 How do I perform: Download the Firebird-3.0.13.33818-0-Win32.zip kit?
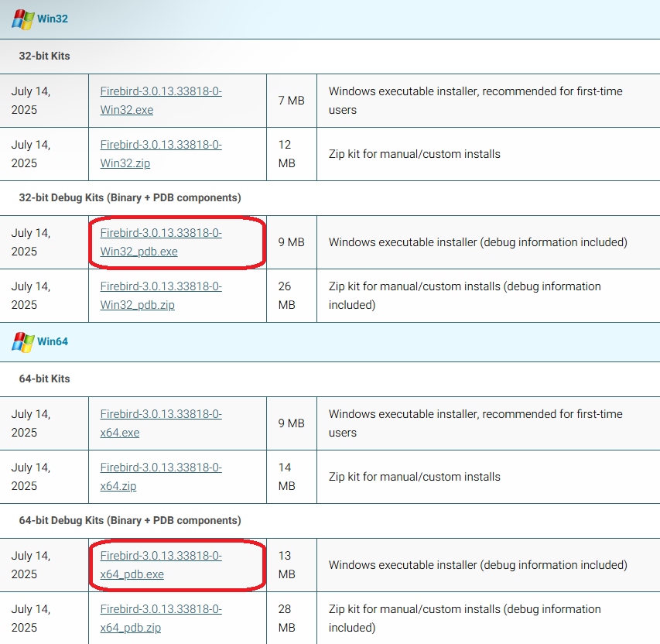coord(161,154)
